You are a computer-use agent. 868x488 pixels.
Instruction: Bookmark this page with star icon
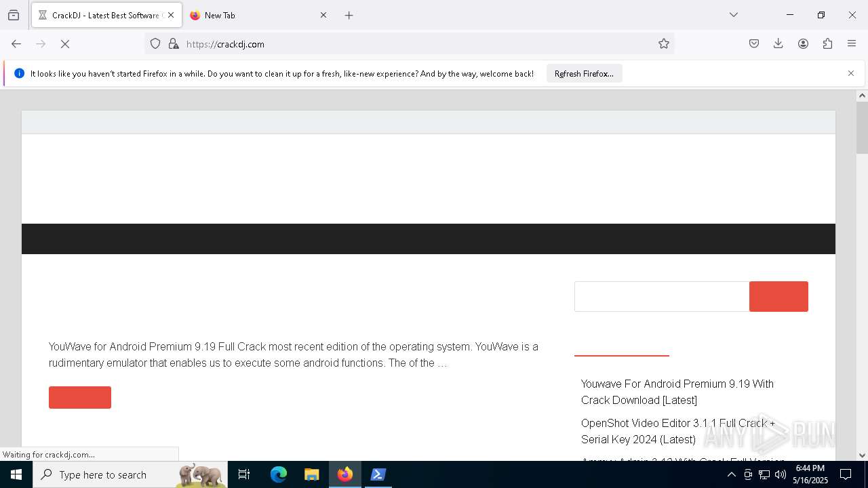[664, 44]
